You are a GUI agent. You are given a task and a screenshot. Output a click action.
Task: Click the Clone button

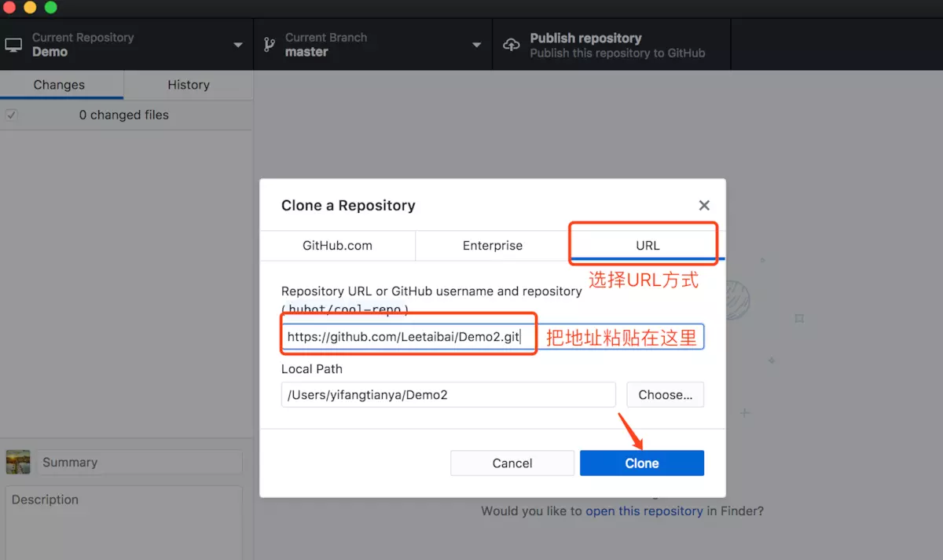coord(642,463)
